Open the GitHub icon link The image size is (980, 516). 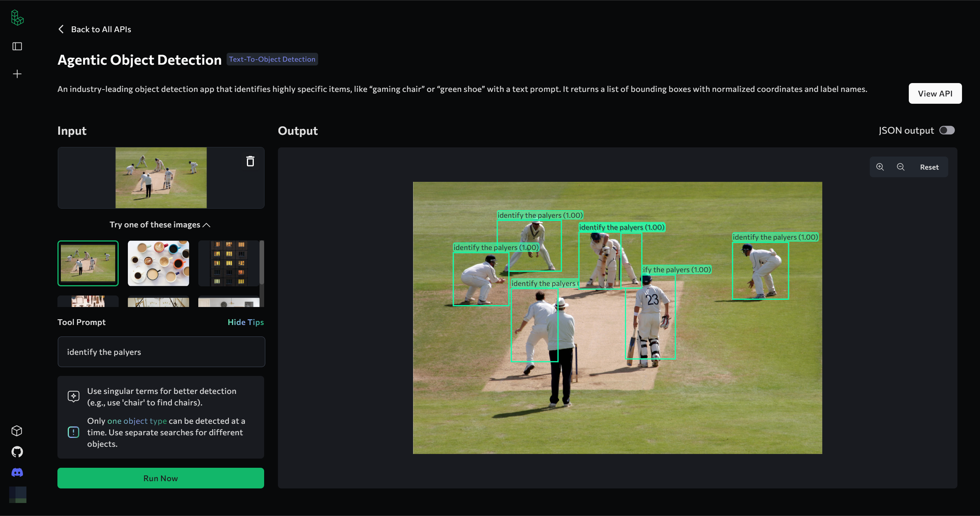coord(17,452)
